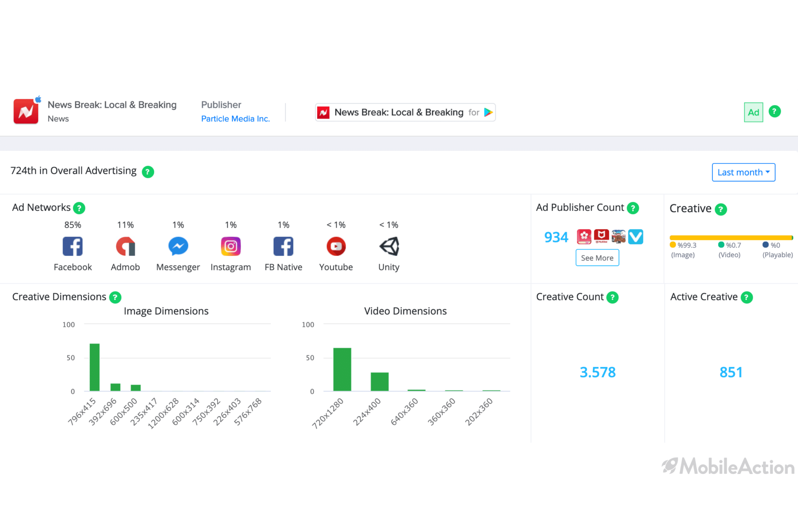Click the See More button under Ad Publishers
798x532 pixels.
pyautogui.click(x=596, y=257)
